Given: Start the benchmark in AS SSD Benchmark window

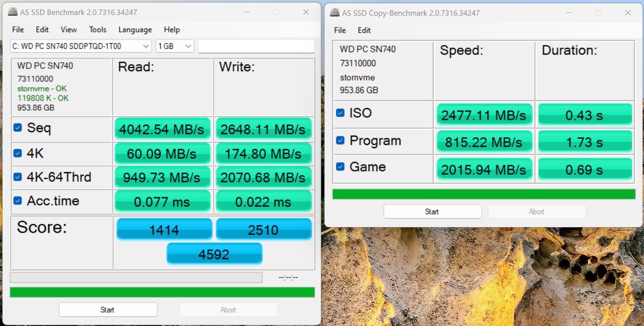Looking at the screenshot, I should click(x=108, y=310).
